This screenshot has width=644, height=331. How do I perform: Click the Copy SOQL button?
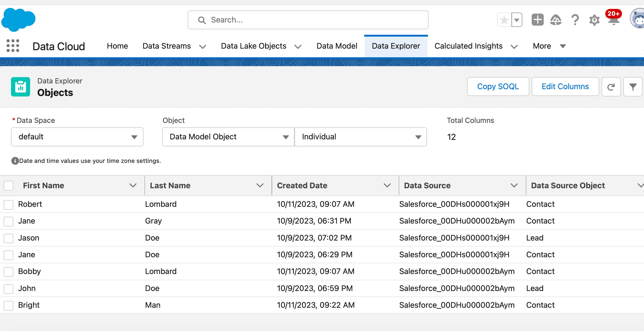[498, 87]
